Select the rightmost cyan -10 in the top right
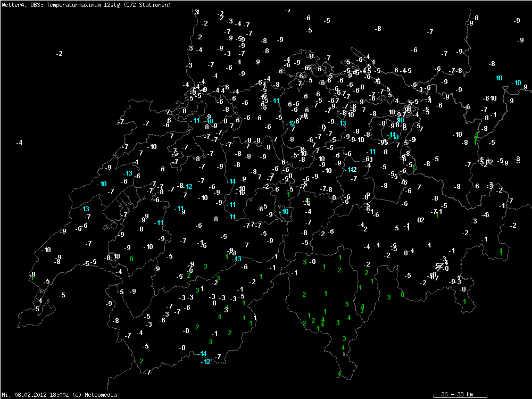 (x=516, y=83)
